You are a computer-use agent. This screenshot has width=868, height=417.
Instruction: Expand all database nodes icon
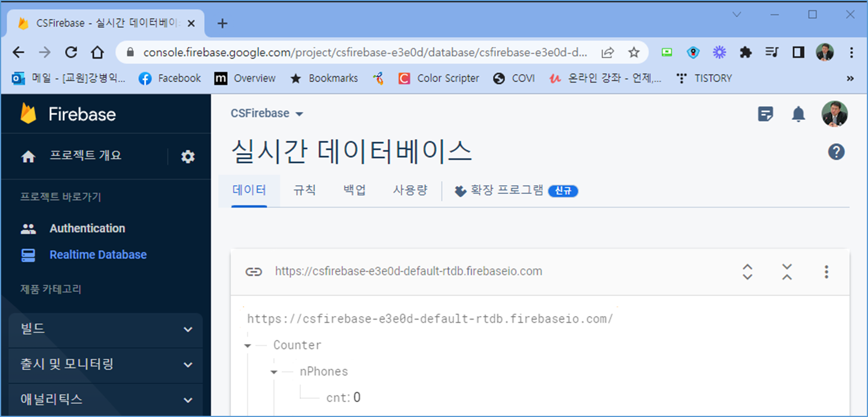[x=747, y=271]
